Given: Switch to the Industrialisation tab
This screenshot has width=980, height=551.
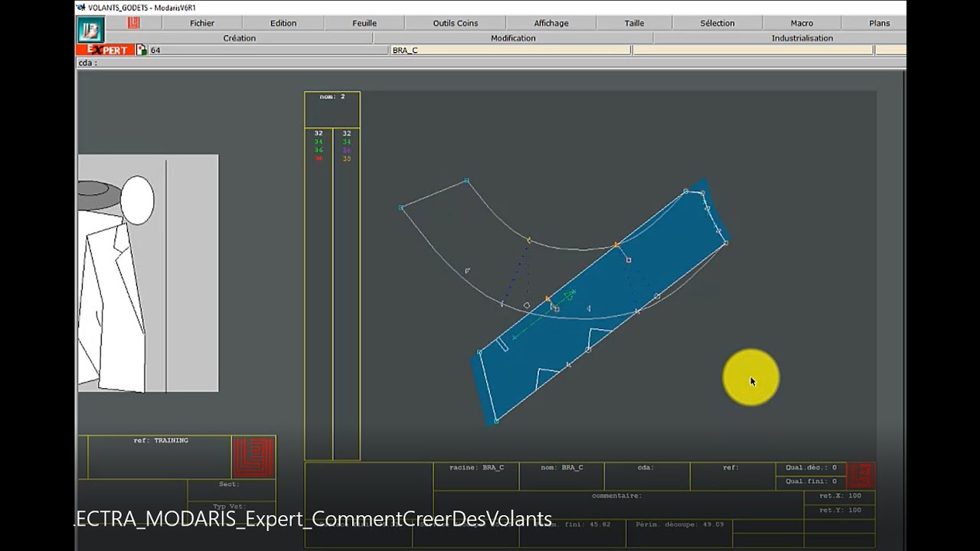Looking at the screenshot, I should (x=802, y=37).
